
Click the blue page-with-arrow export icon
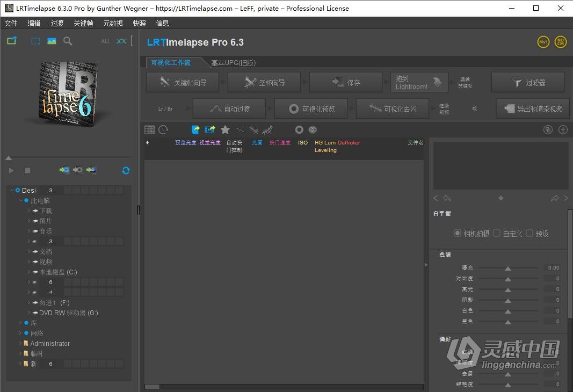point(195,129)
